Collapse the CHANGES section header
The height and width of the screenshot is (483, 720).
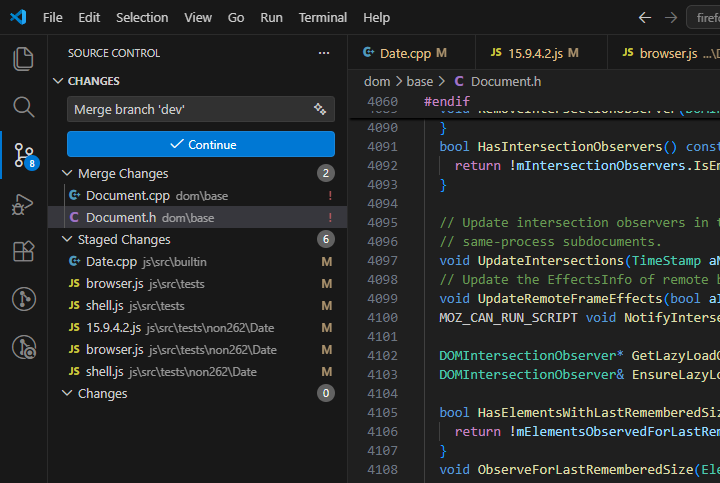pyautogui.click(x=197, y=81)
